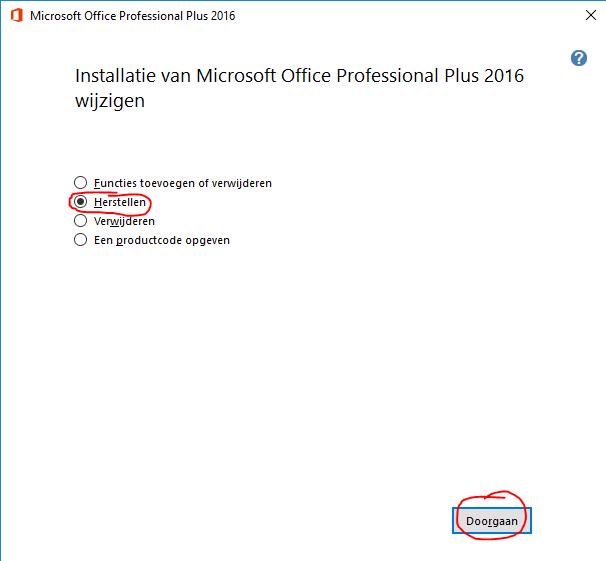Click the Doorgaan button
This screenshot has height=561, width=606.
(x=492, y=521)
